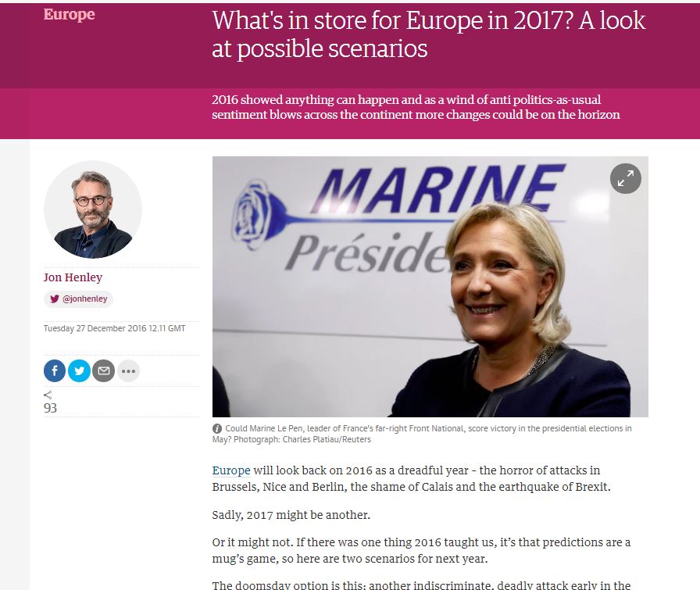The height and width of the screenshot is (590, 700).
Task: Click the Twitter bird beside @jonhenley
Action: click(55, 299)
